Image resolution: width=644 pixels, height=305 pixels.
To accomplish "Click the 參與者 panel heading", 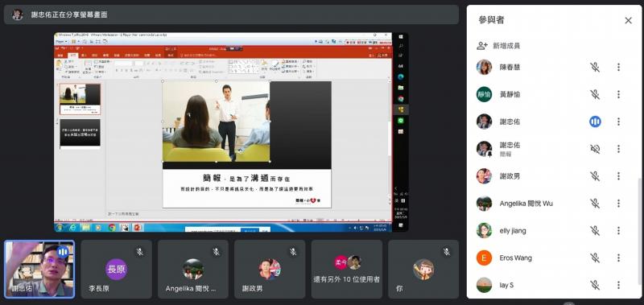I will tap(491, 19).
